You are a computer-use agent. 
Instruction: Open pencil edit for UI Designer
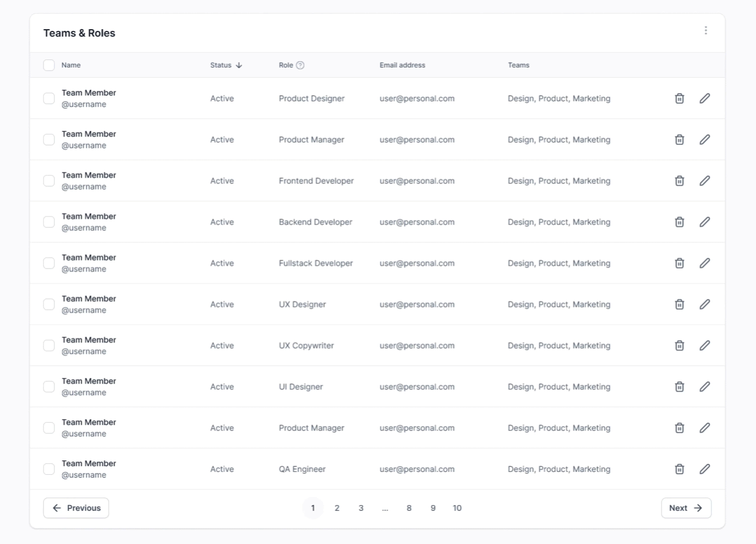coord(704,387)
